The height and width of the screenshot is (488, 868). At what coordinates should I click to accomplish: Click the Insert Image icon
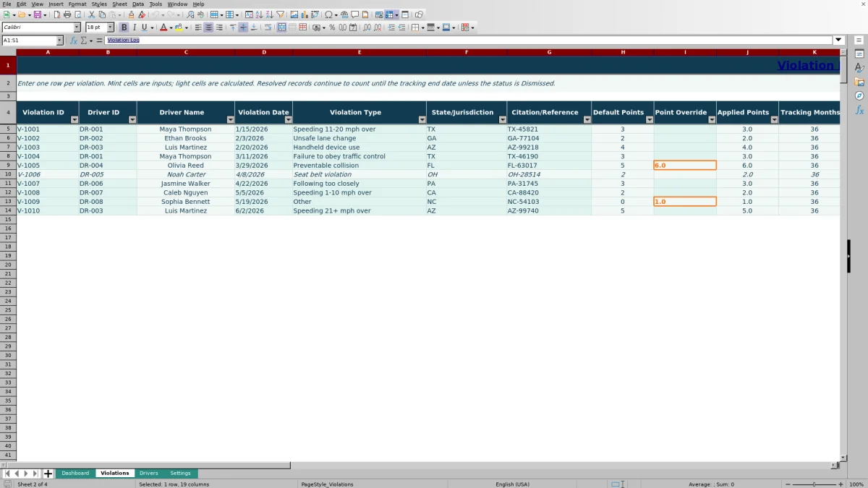[294, 14]
